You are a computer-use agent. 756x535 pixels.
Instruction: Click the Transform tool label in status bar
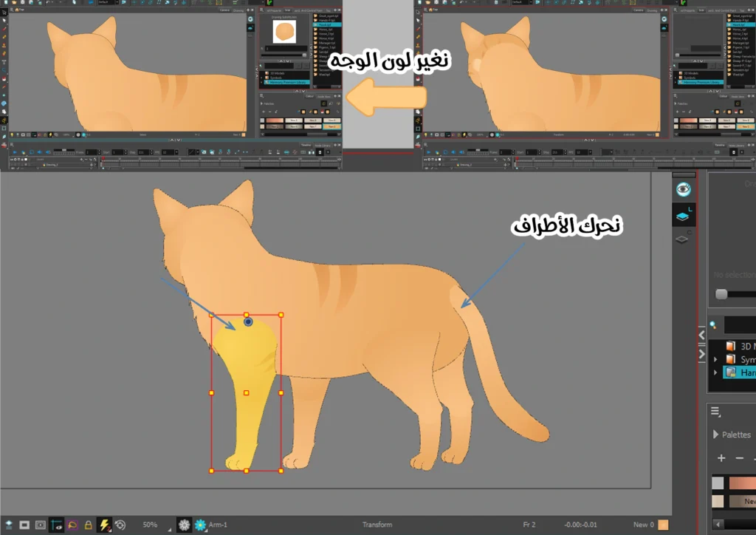(377, 525)
